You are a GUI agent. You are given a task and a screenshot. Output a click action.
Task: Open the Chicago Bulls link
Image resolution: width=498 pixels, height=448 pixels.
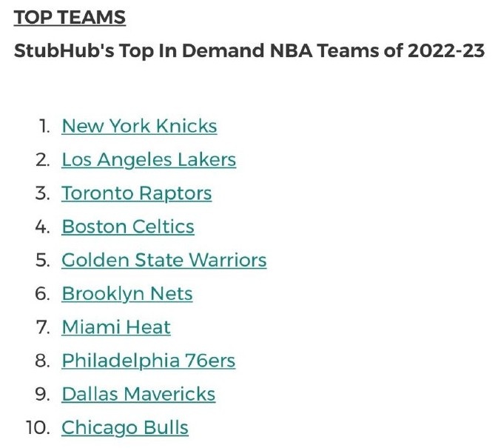pos(125,428)
